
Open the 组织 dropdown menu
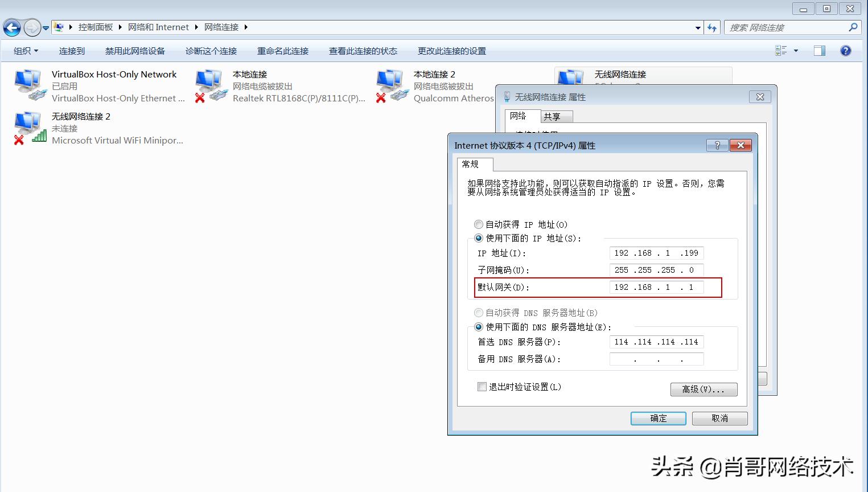tap(24, 51)
